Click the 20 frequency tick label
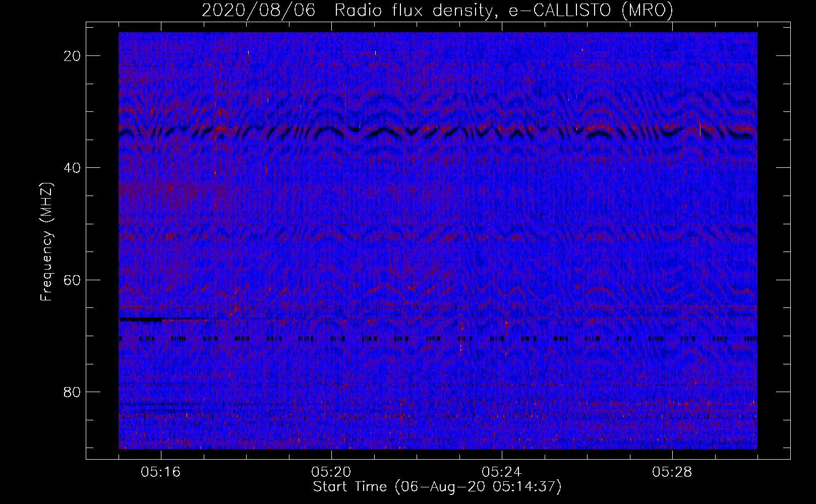Image resolution: width=816 pixels, height=504 pixels. tap(73, 55)
